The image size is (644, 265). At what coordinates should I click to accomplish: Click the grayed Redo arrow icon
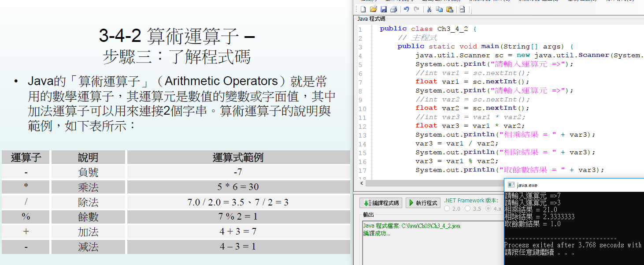[416, 9]
